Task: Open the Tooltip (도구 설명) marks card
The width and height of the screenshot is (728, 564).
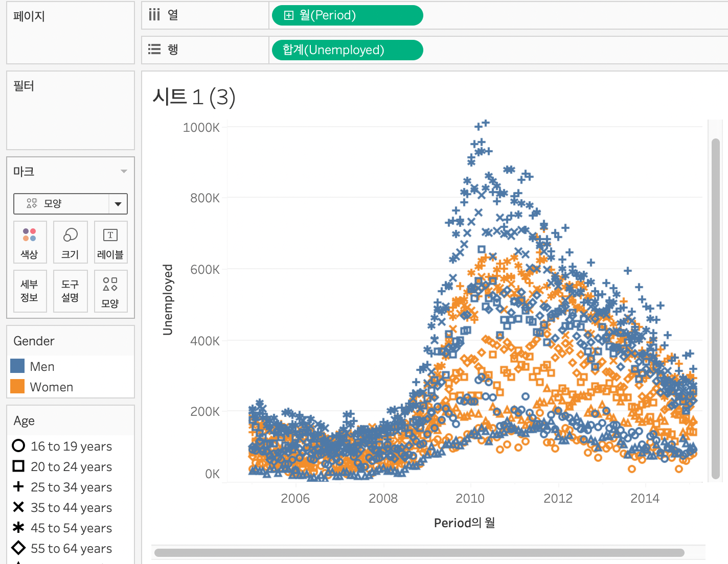Action: 70,291
